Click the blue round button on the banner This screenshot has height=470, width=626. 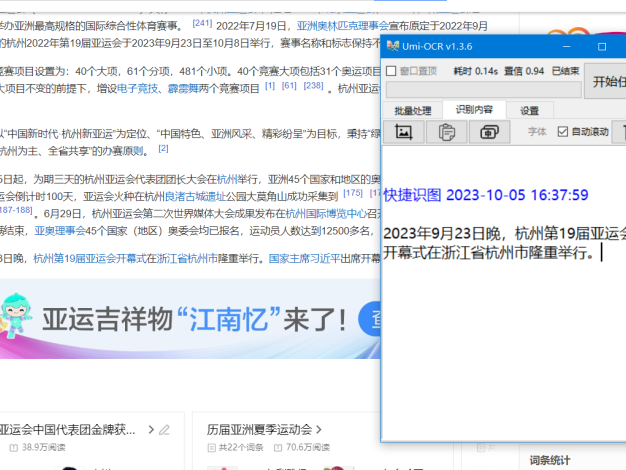click(x=370, y=319)
